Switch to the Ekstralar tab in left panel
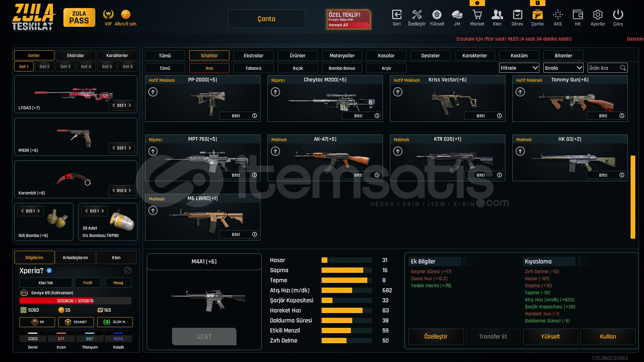The width and height of the screenshot is (644, 362). pos(75,55)
